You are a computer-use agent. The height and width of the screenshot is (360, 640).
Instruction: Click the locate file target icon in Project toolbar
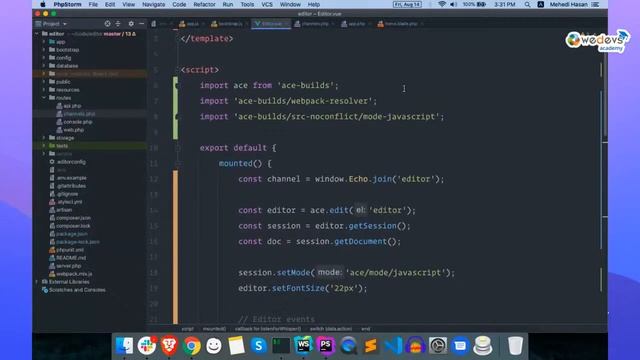107,24
